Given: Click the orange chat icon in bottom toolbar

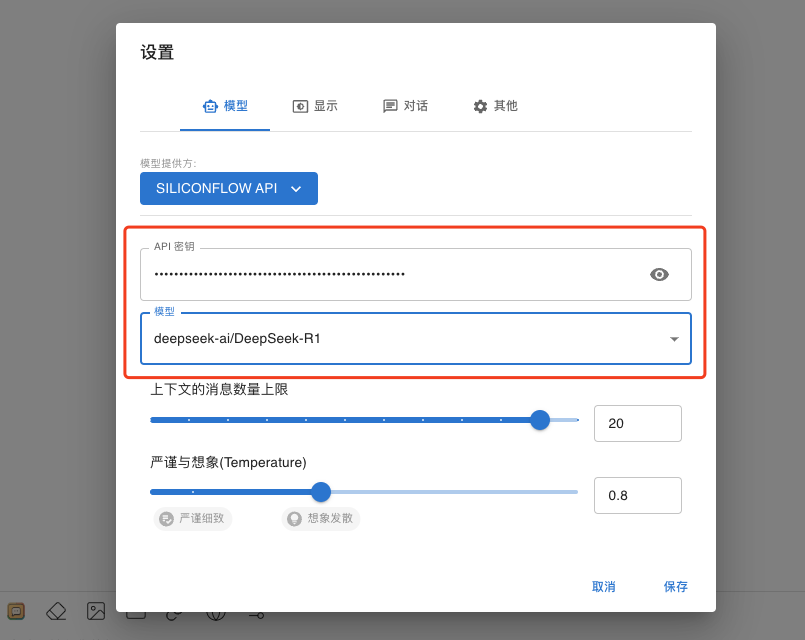Looking at the screenshot, I should click(x=16, y=611).
